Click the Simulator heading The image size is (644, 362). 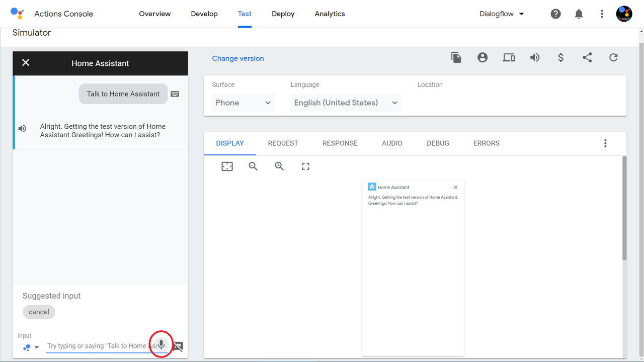32,33
